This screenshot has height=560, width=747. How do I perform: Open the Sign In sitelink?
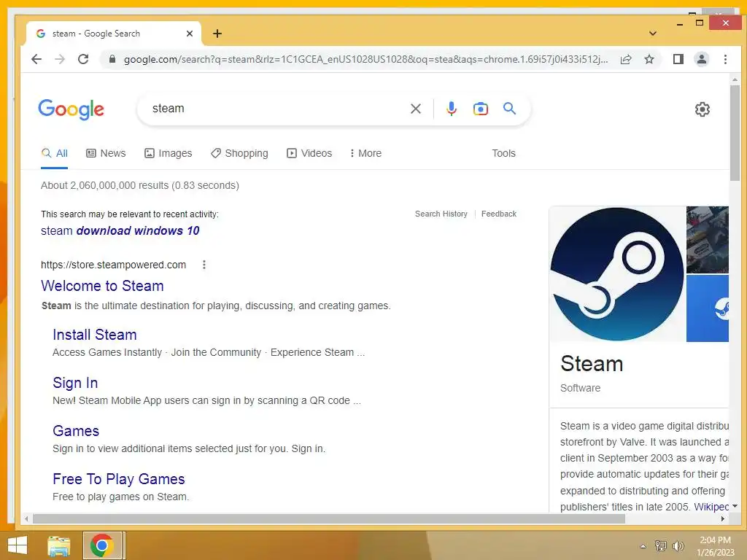click(75, 383)
